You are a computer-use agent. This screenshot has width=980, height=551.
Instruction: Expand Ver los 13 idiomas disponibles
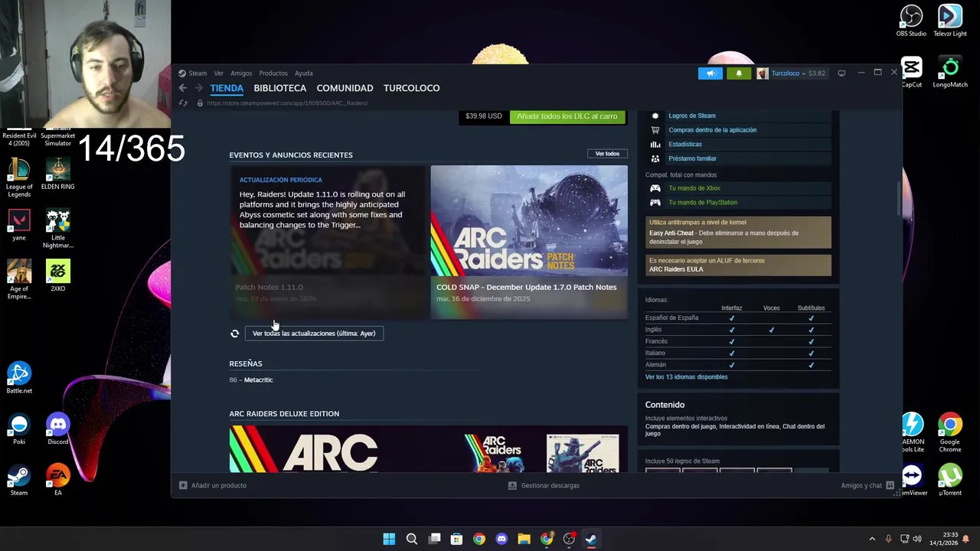(686, 377)
